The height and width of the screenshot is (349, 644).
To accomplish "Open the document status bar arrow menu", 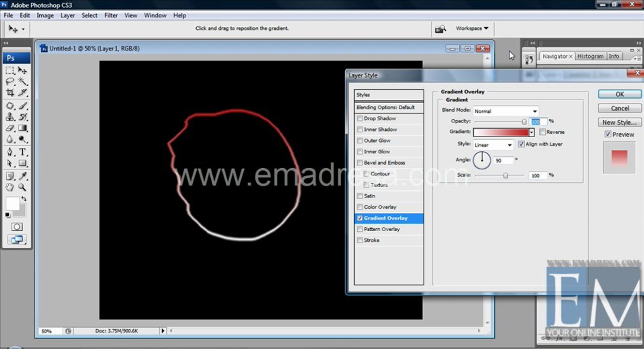I will [x=163, y=331].
